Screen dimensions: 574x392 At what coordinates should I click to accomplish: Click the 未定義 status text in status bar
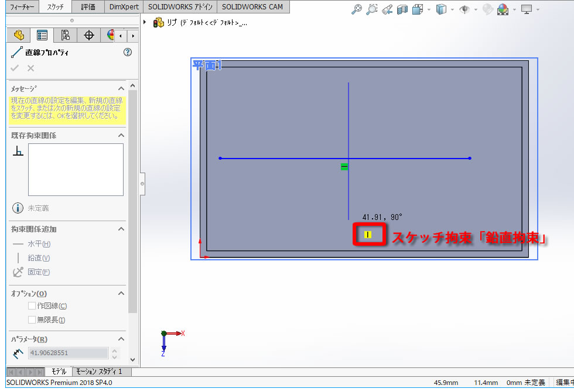(534, 383)
